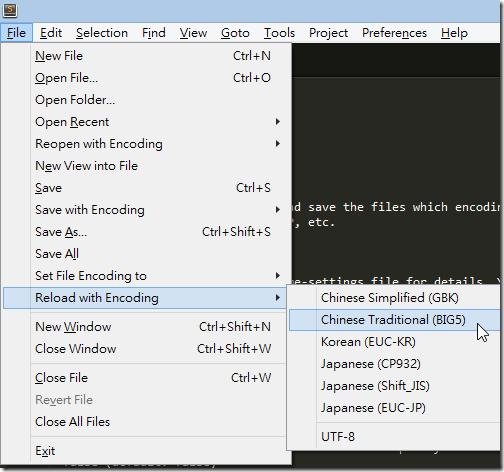Viewport: 504px width, 472px height.
Task: Reload the file as UTF-8
Action: click(x=394, y=437)
